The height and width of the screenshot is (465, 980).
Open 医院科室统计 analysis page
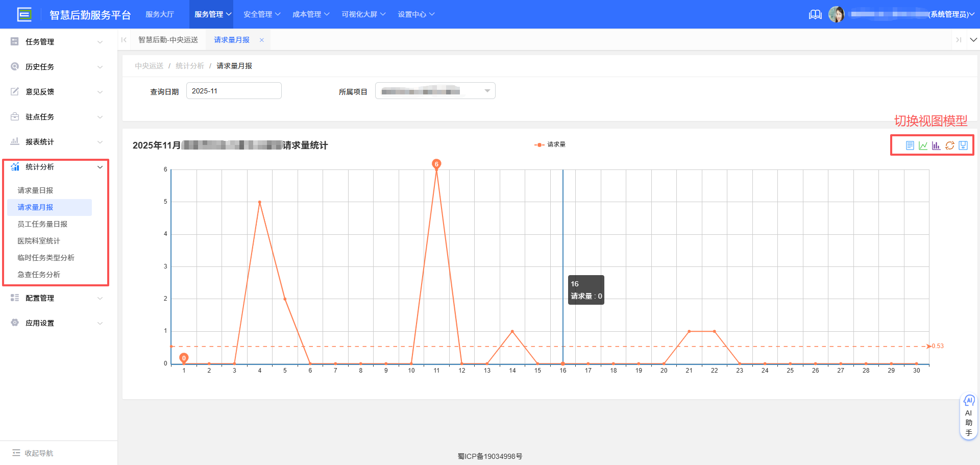[38, 240]
